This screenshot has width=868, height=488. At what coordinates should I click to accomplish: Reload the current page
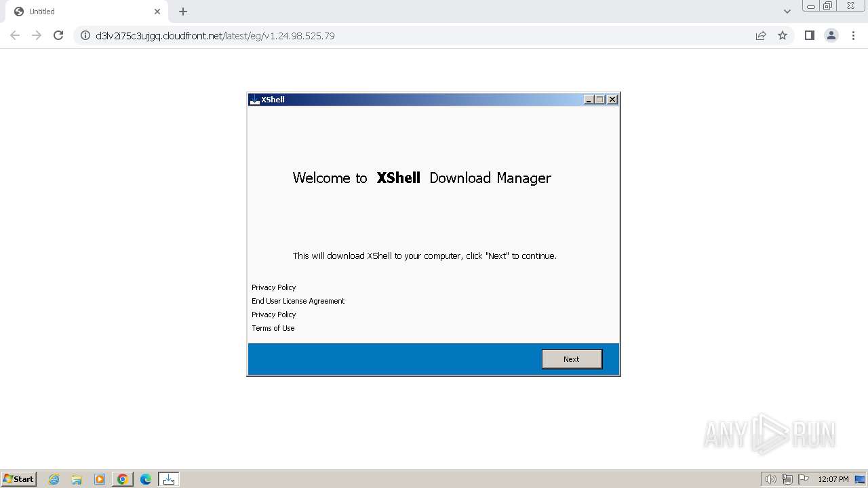coord(58,35)
